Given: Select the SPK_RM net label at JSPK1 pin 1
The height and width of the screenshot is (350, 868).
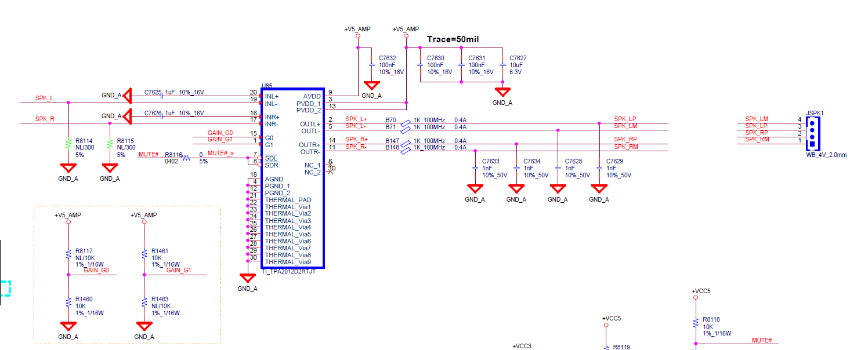Looking at the screenshot, I should click(757, 140).
